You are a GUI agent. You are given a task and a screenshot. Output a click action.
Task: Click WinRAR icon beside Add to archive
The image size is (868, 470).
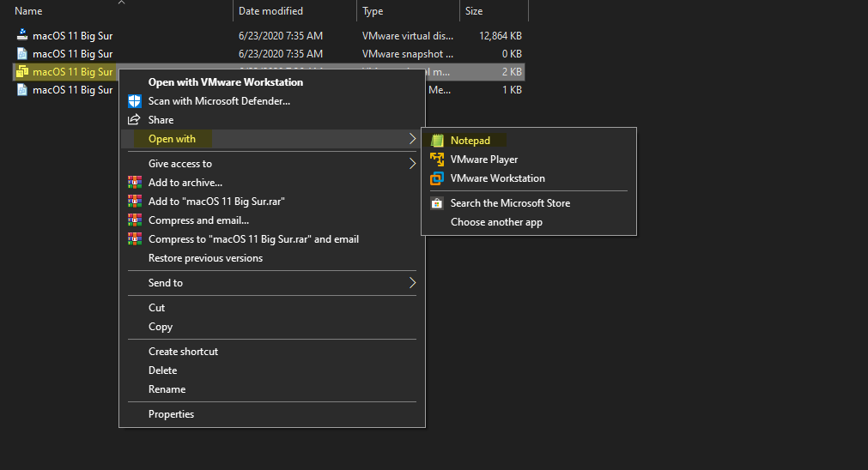tap(135, 183)
